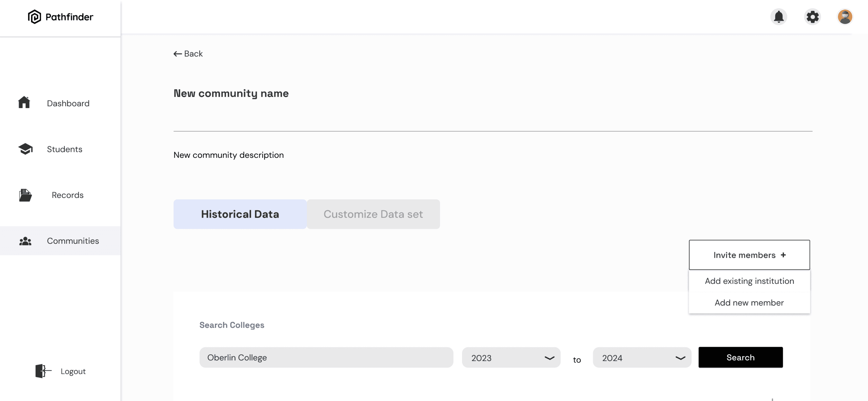This screenshot has width=868, height=401.
Task: Choose Add new member option
Action: coord(749,303)
